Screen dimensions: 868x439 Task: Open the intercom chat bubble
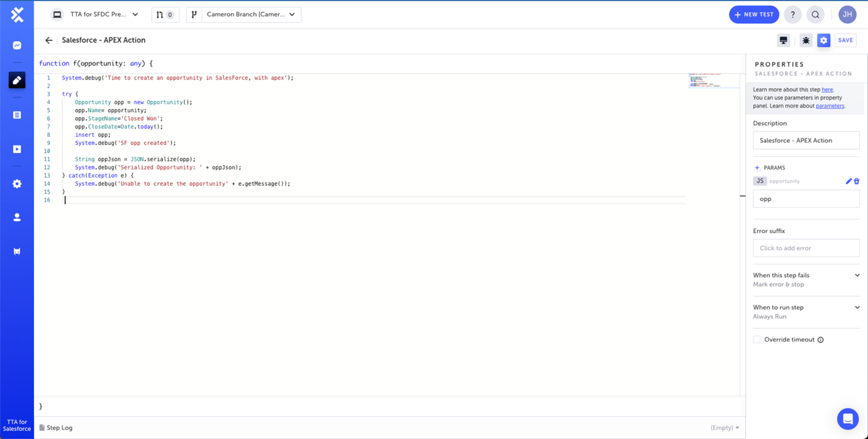tap(847, 419)
